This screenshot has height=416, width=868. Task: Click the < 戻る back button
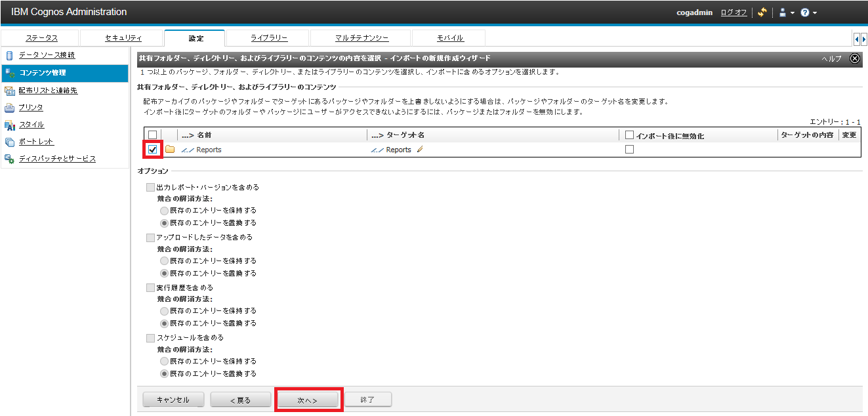(x=240, y=400)
